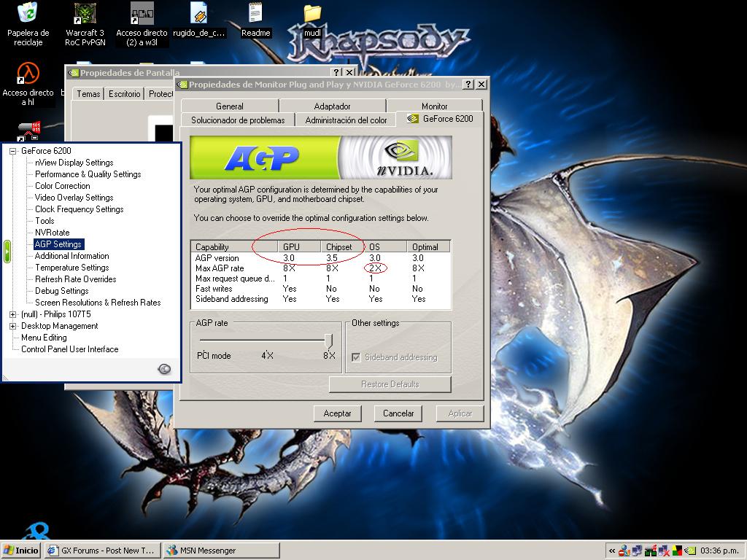
Task: Select Menu Editing in the tree
Action: tap(44, 338)
